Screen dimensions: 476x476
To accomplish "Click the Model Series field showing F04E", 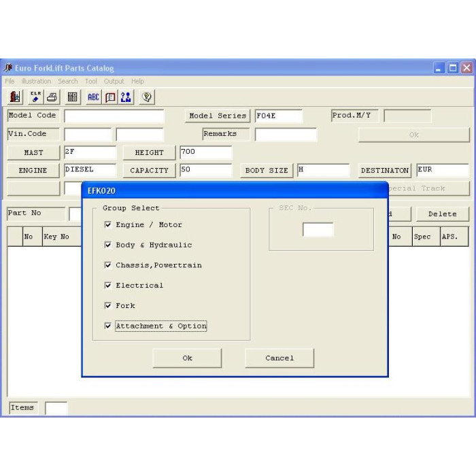I will pos(279,116).
